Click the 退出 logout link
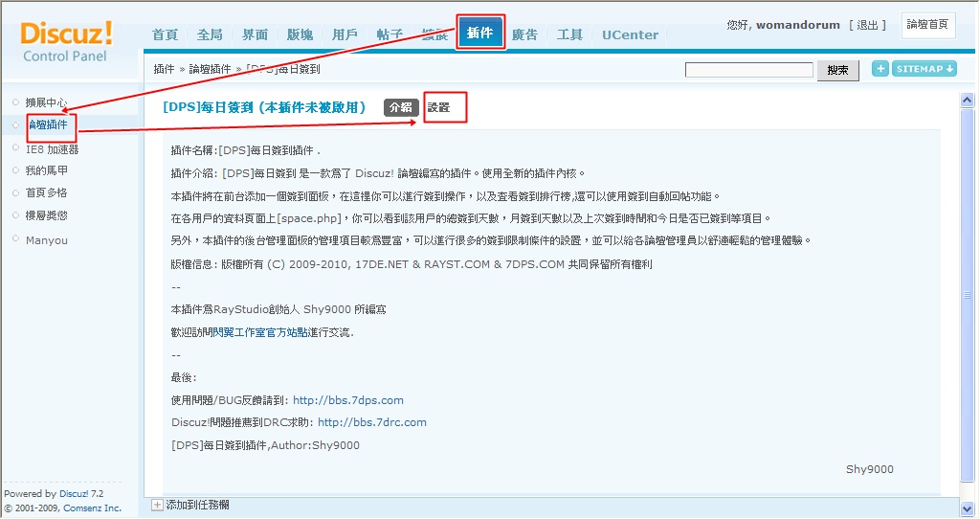Image resolution: width=980 pixels, height=519 pixels. 867,25
